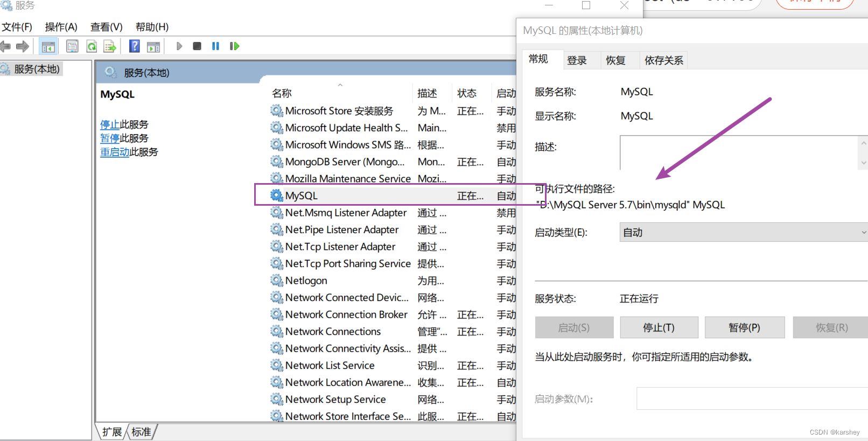Sort by the 名称 column header

point(341,93)
